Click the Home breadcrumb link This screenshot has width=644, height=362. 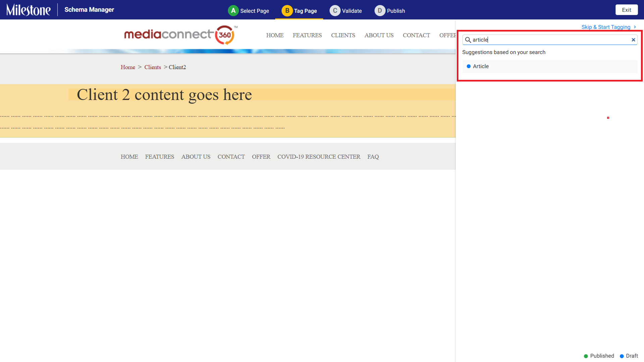tap(128, 67)
